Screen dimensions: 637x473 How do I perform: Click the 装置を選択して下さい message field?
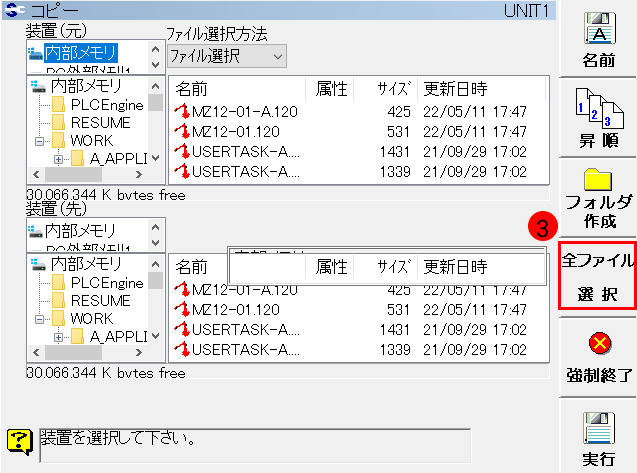tap(255, 445)
